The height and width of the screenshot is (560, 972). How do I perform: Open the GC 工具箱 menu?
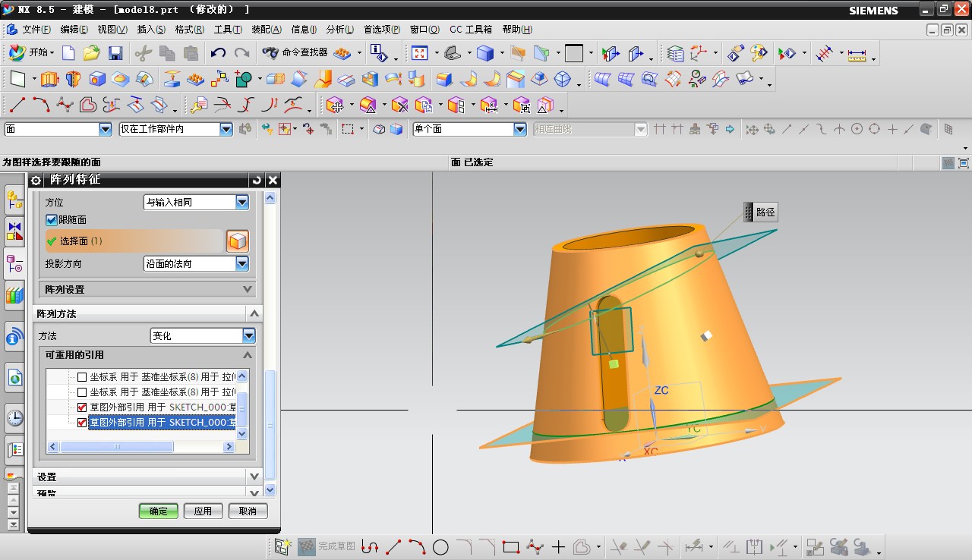click(x=470, y=30)
